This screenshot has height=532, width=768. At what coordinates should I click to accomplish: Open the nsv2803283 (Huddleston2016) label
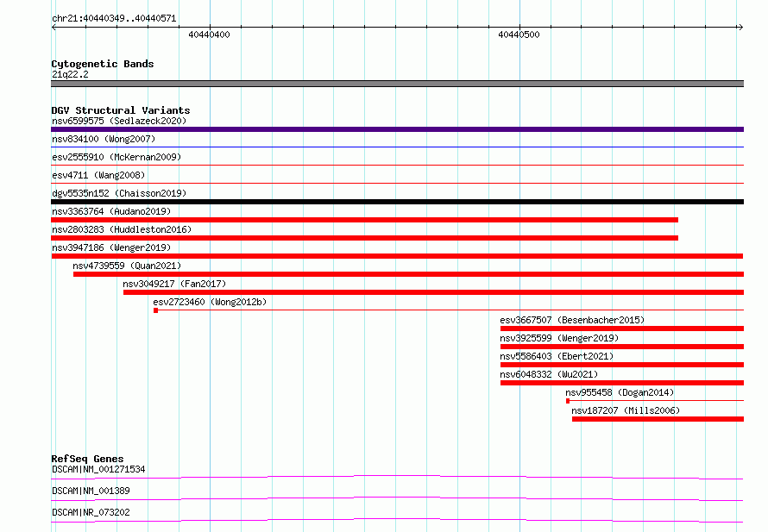point(122,229)
